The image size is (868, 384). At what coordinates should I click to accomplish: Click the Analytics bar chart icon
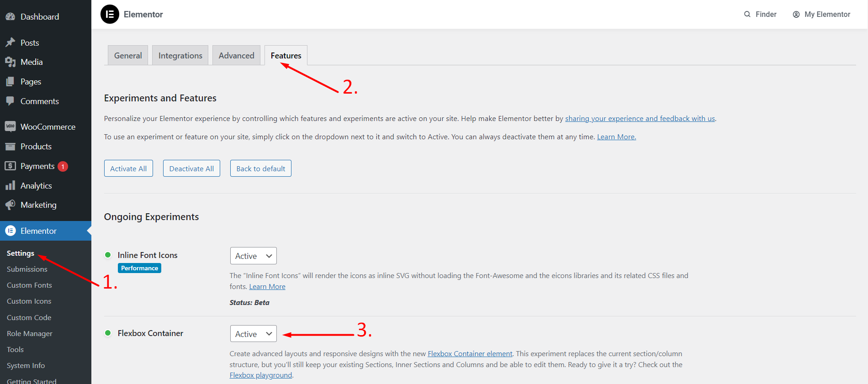click(10, 185)
